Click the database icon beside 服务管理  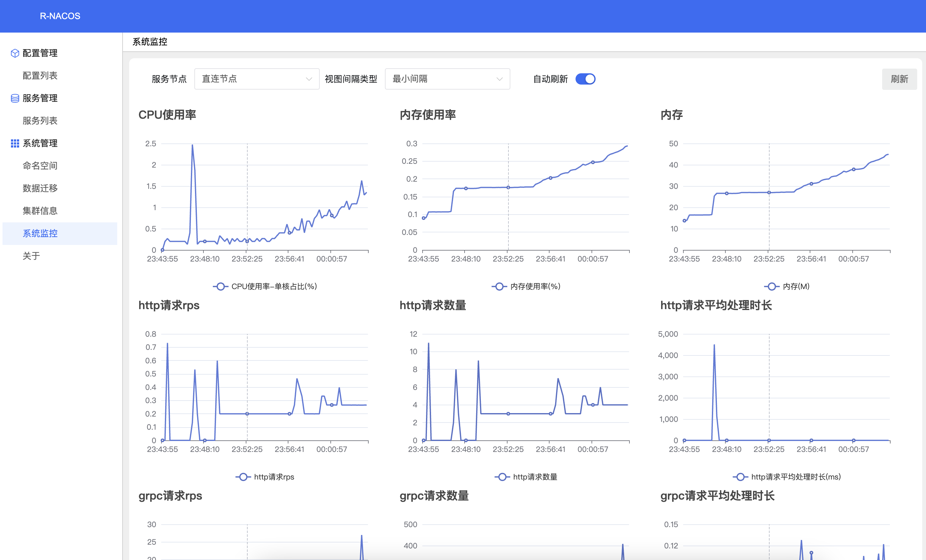[15, 98]
